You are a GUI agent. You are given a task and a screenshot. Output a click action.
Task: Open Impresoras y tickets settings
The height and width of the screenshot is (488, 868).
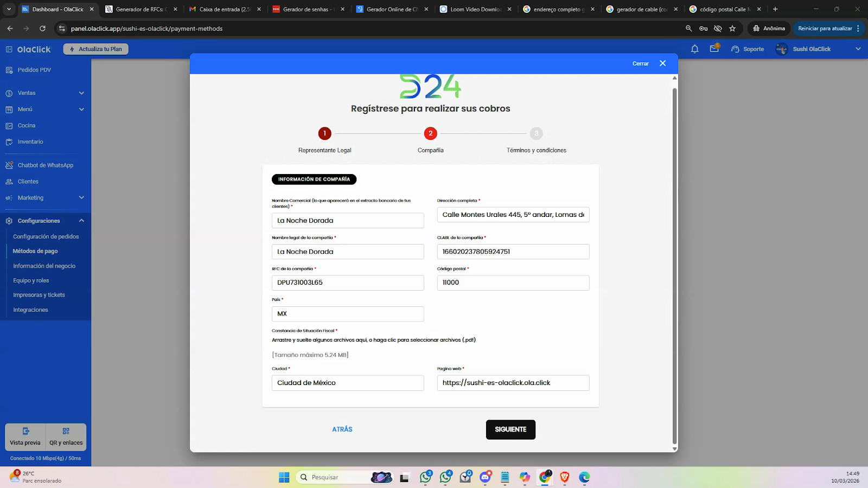click(x=39, y=295)
